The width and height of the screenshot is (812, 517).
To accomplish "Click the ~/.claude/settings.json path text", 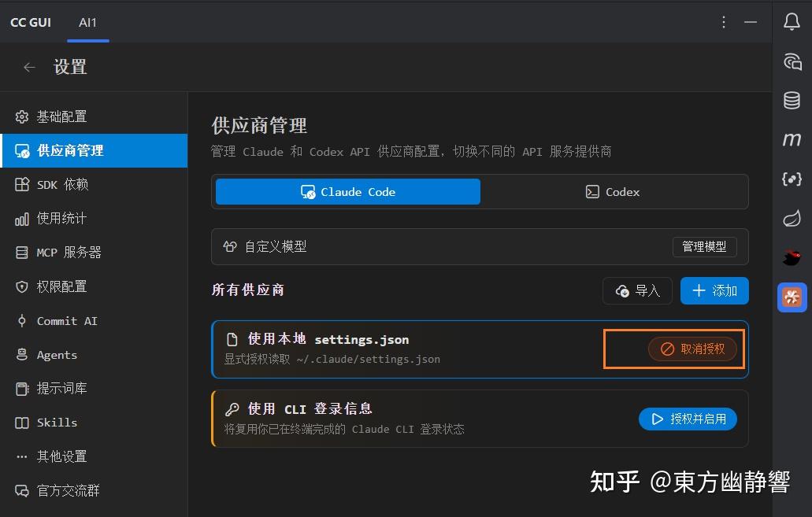I will pyautogui.click(x=369, y=359).
